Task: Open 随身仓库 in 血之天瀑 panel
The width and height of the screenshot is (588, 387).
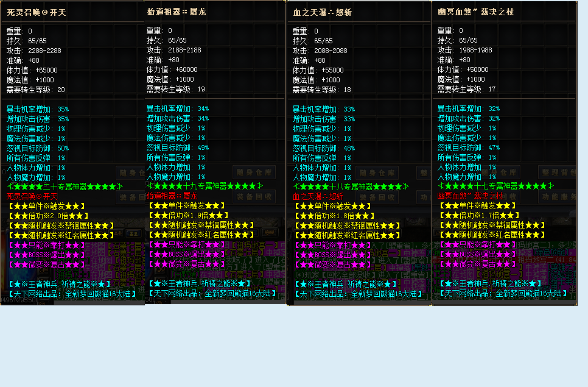Action: [377, 173]
